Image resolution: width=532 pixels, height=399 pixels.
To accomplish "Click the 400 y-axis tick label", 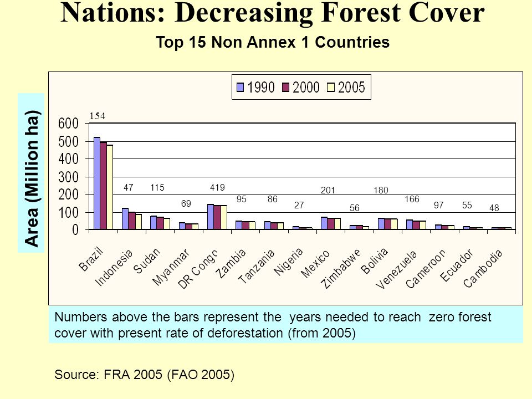I will click(68, 159).
